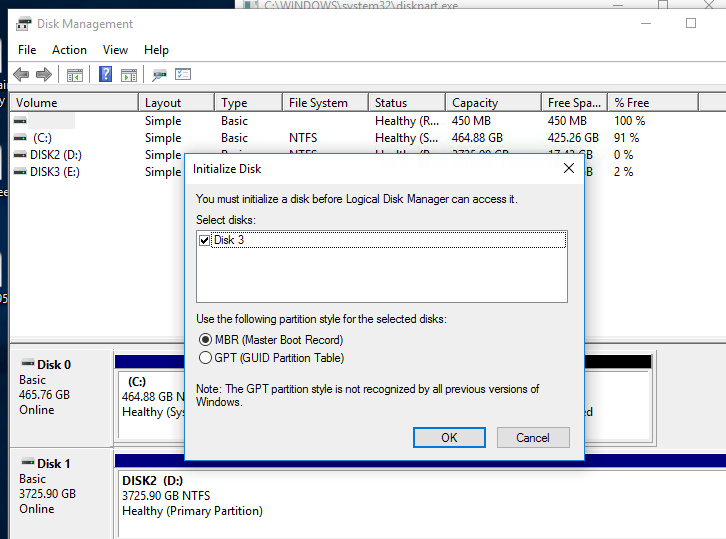Screen dimensions: 726x539
Task: Sort by the Layout column header
Action: tap(176, 102)
